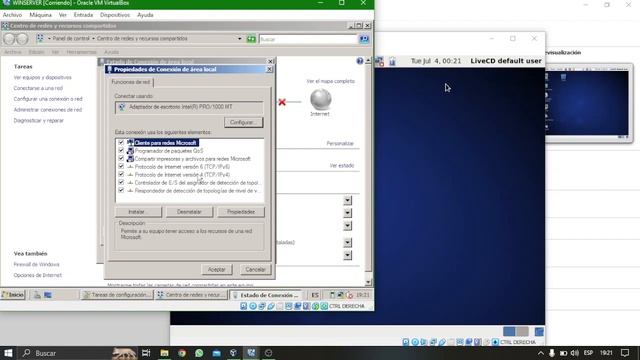Click host taskbar Task View icon
The height and width of the screenshot is (360, 640).
[146, 353]
